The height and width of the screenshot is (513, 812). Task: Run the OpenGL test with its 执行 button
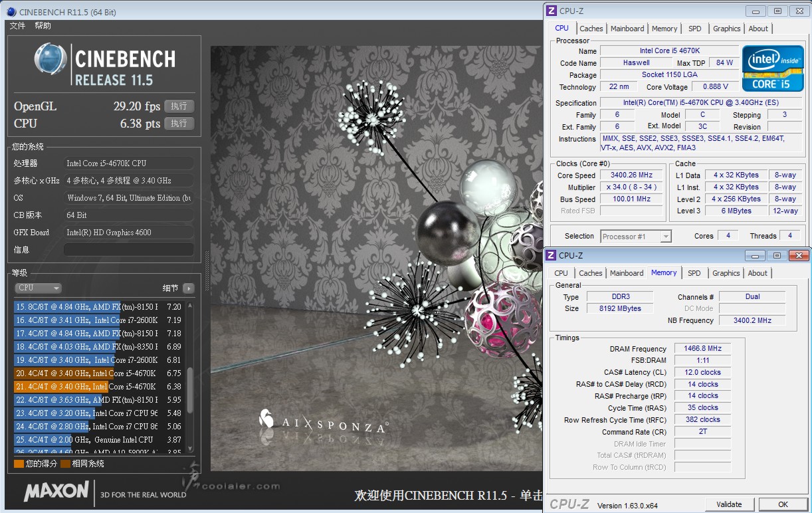[179, 106]
